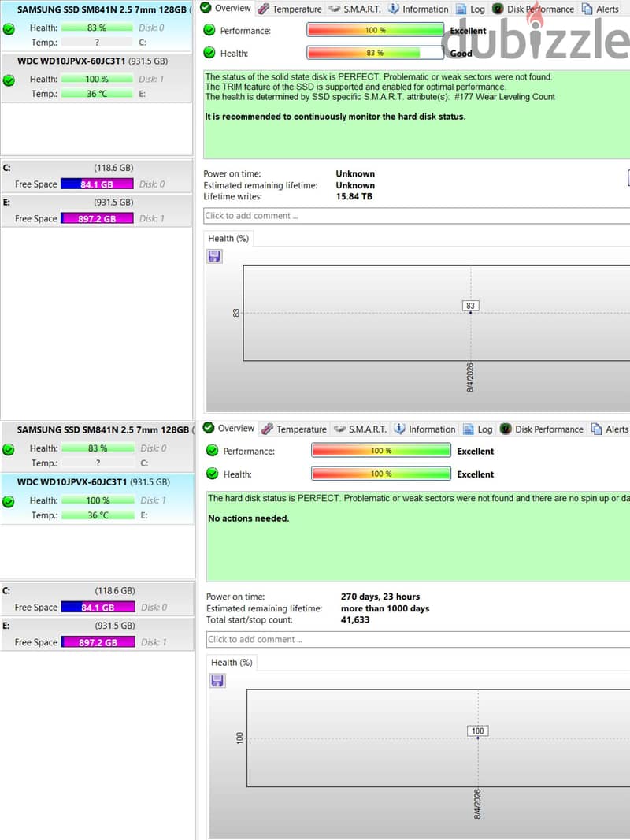630x840 pixels.
Task: Click info icon of upper Information tab
Action: pos(394,9)
